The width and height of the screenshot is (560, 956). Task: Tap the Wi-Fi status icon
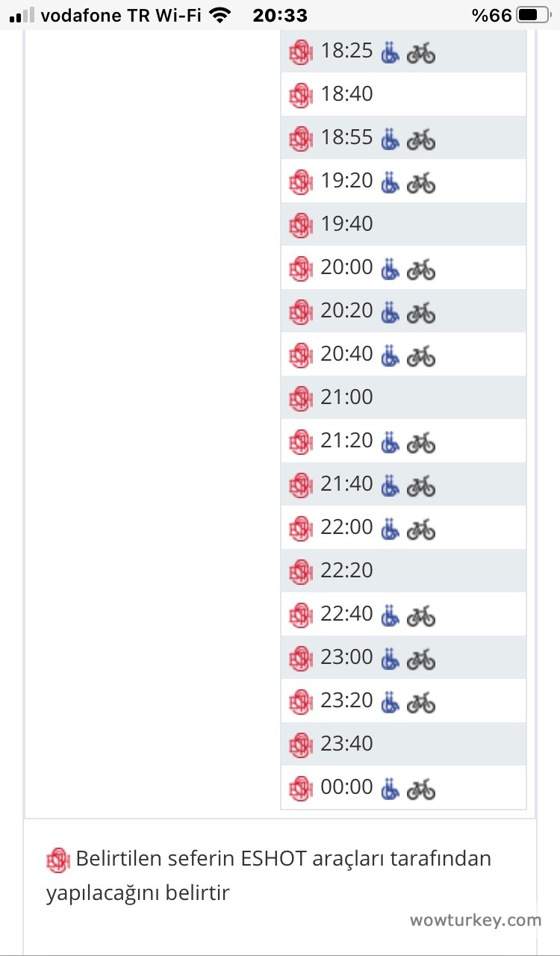pyautogui.click(x=220, y=15)
